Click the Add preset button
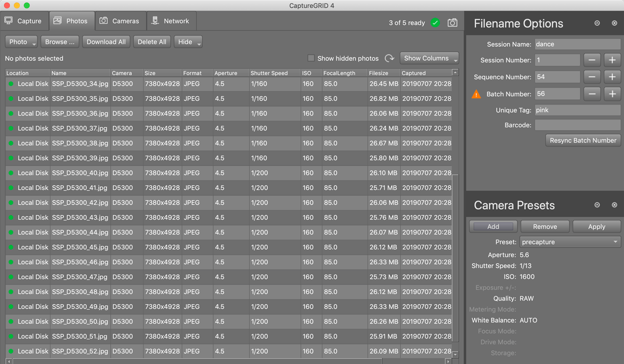The height and width of the screenshot is (364, 624). pyautogui.click(x=493, y=226)
